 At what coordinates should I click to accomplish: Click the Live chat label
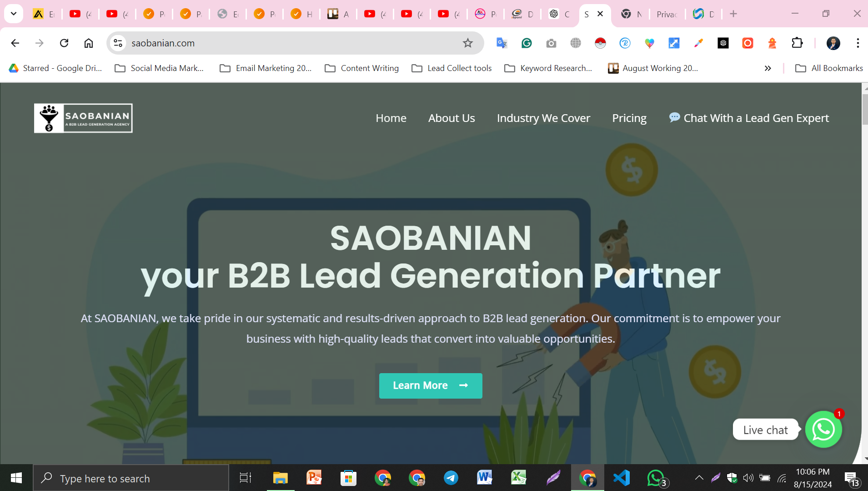[766, 430]
